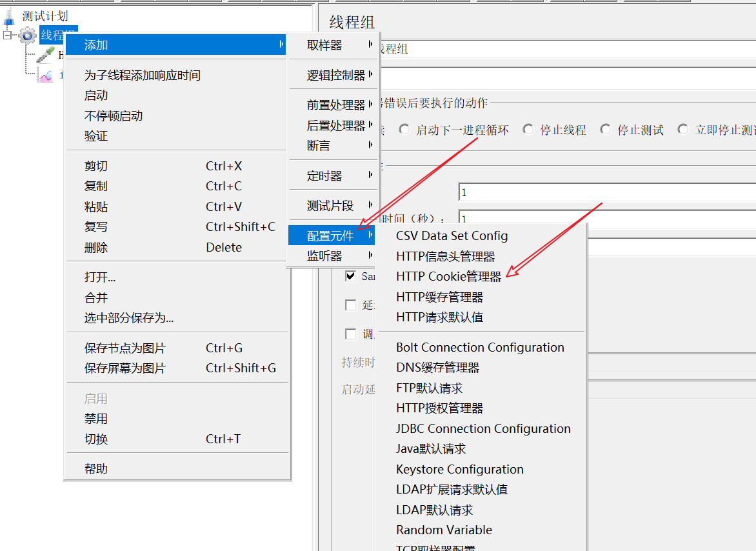Click the Test Plan flask icon

9,16
